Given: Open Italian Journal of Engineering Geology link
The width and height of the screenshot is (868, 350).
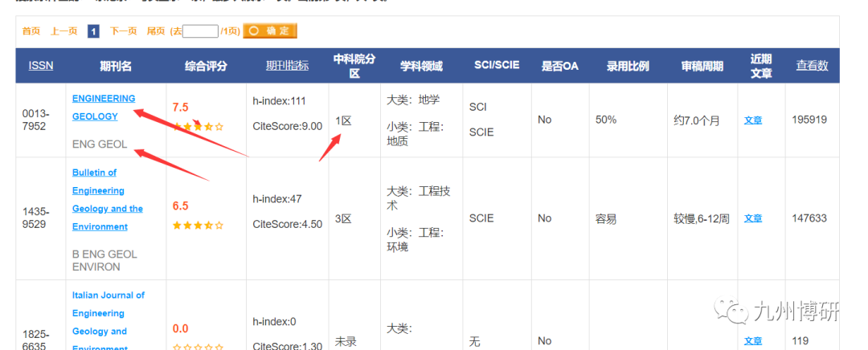Looking at the screenshot, I should click(108, 322).
